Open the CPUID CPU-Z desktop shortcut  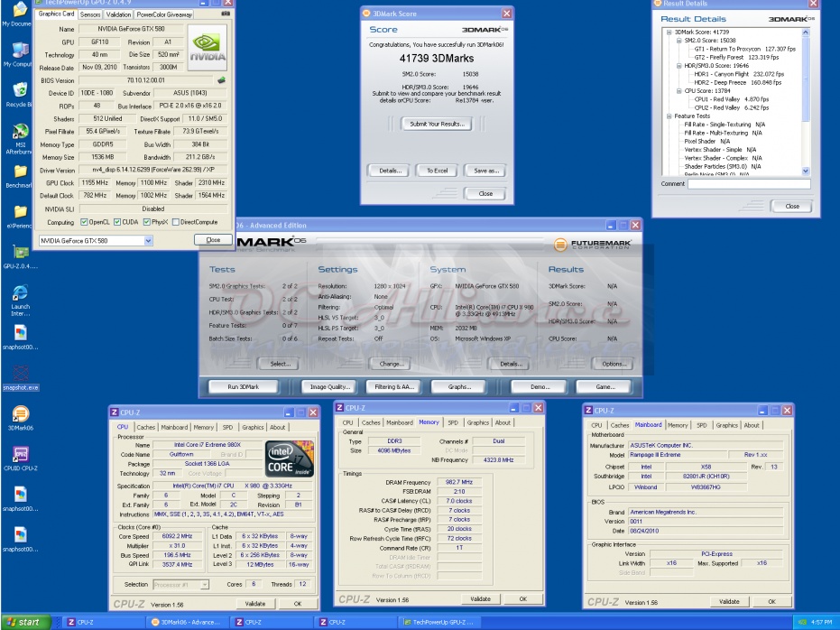(x=20, y=453)
